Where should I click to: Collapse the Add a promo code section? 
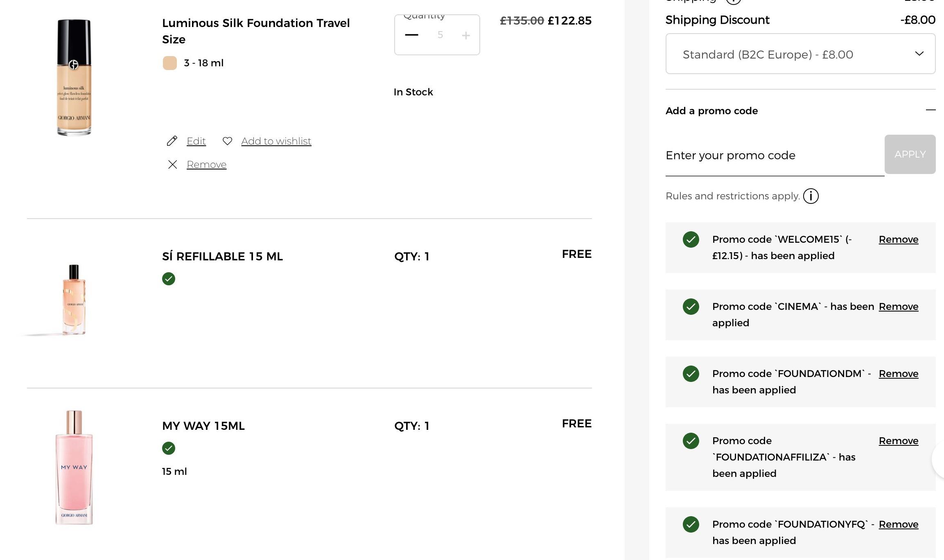[x=930, y=110]
